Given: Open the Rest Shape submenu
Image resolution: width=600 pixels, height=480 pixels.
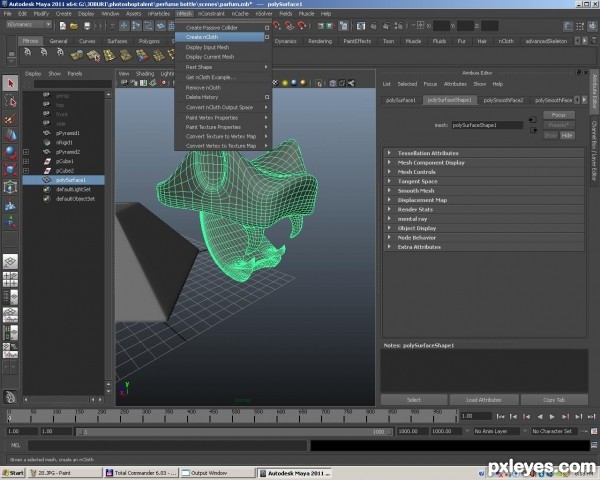Looking at the screenshot, I should 223,67.
